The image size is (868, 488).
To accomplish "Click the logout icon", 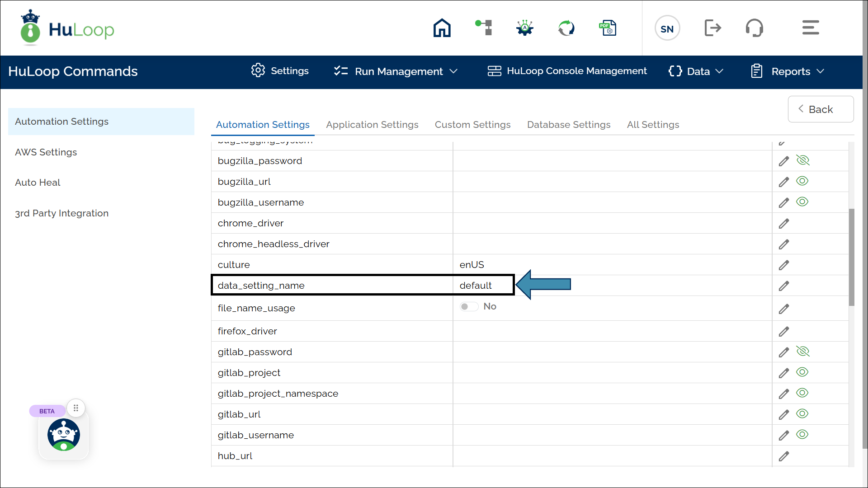I will tap(712, 28).
